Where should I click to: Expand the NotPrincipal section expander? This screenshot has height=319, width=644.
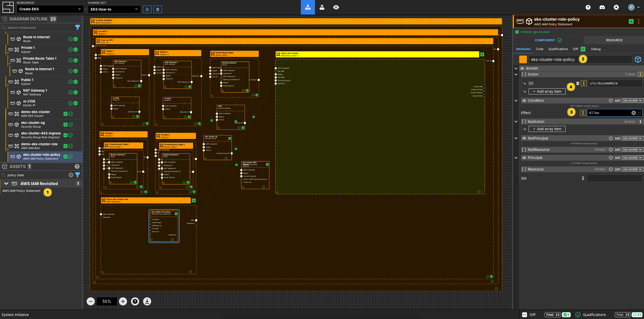(517, 138)
